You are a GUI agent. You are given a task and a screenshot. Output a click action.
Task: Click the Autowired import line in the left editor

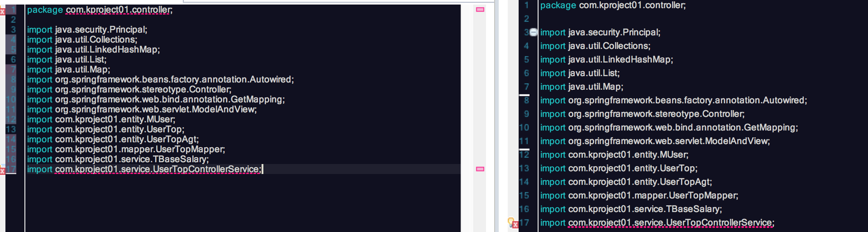point(160,79)
